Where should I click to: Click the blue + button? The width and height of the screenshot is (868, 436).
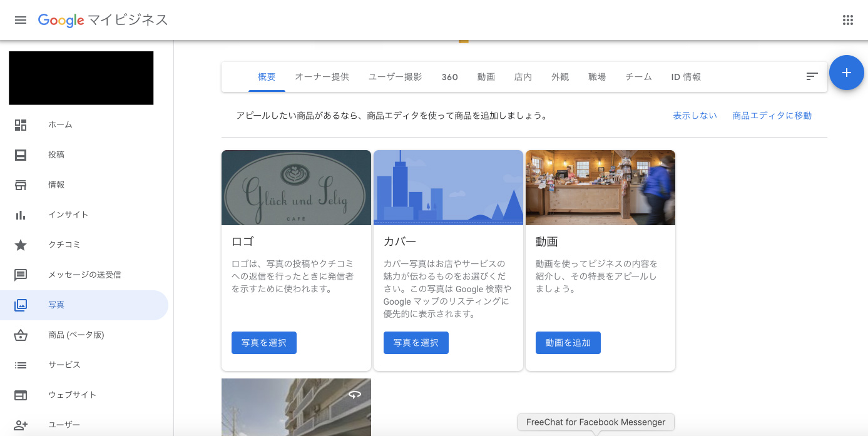point(846,73)
